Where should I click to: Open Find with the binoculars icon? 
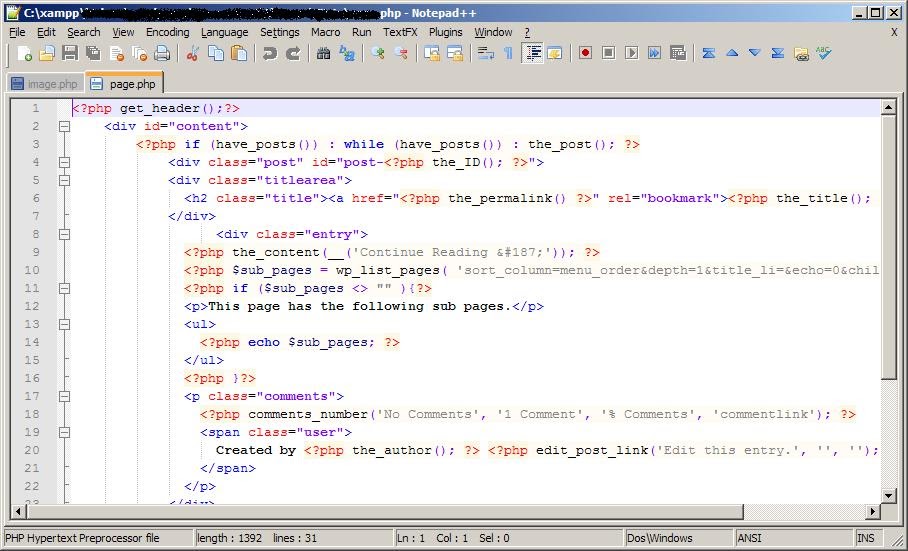pyautogui.click(x=323, y=53)
